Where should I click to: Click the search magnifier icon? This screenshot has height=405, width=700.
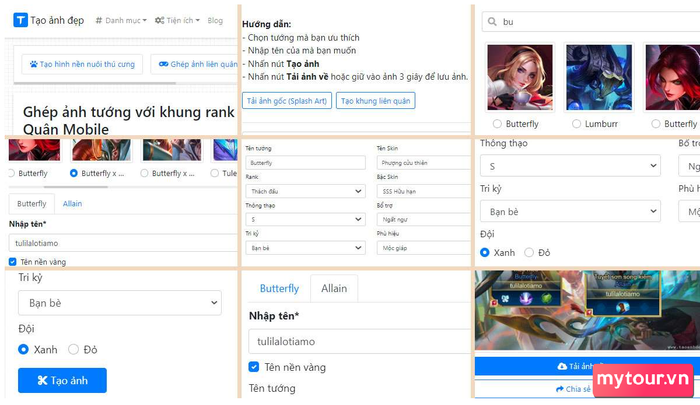(x=492, y=21)
